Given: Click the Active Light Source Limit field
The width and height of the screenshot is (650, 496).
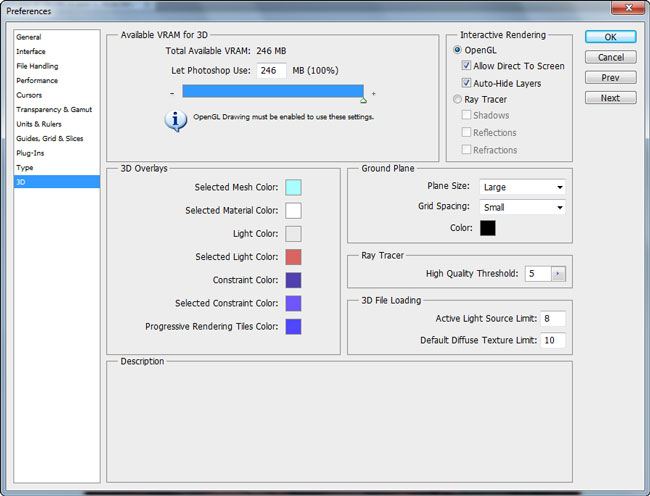Looking at the screenshot, I should (x=553, y=319).
